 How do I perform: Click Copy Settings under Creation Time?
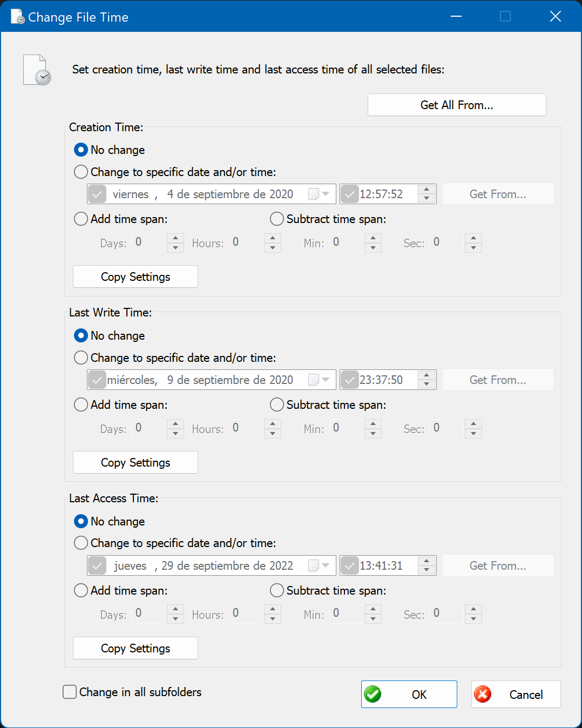(136, 277)
